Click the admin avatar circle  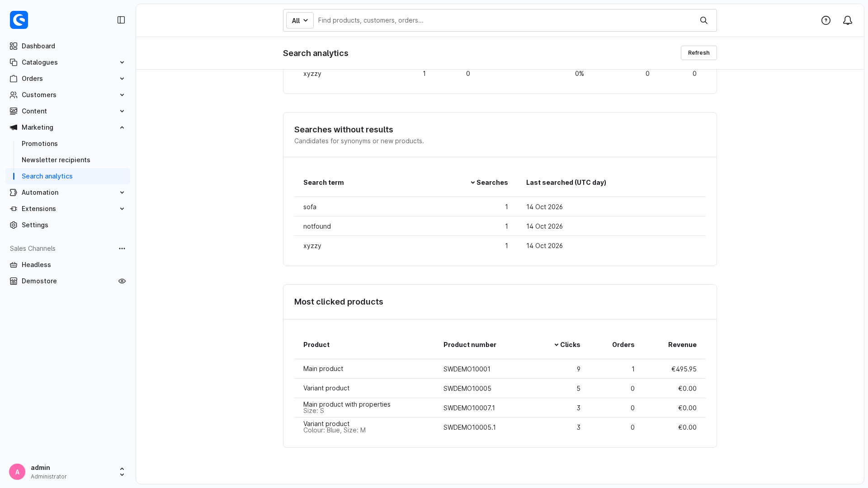click(17, 472)
